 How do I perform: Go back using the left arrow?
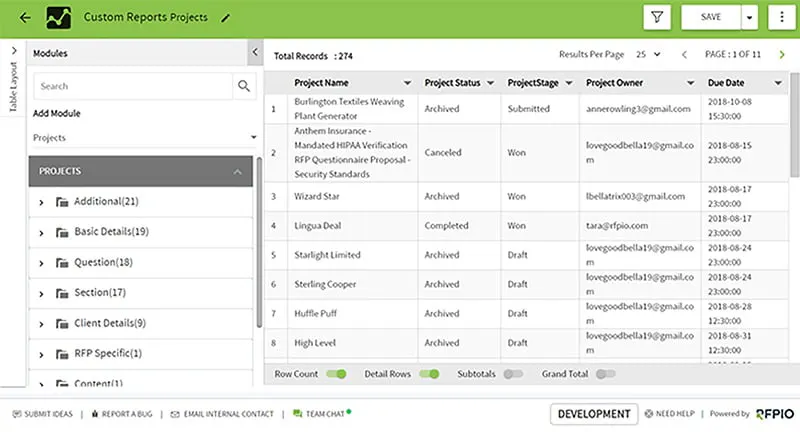pyautogui.click(x=25, y=18)
